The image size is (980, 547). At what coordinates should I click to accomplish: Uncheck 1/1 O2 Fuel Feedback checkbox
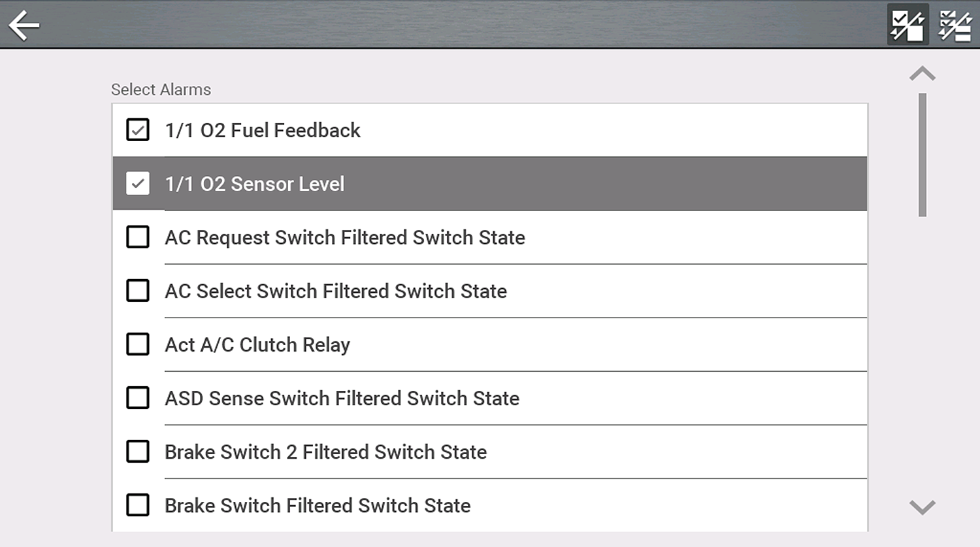[138, 130]
